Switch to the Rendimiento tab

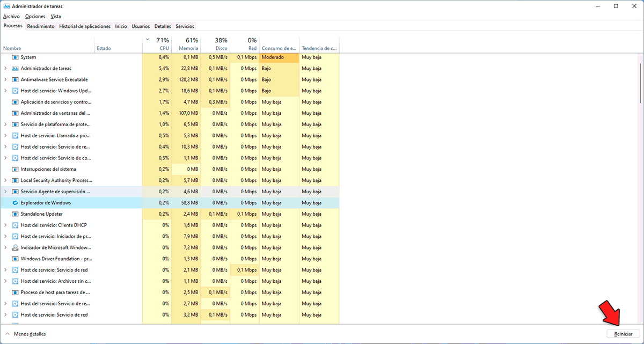(41, 26)
